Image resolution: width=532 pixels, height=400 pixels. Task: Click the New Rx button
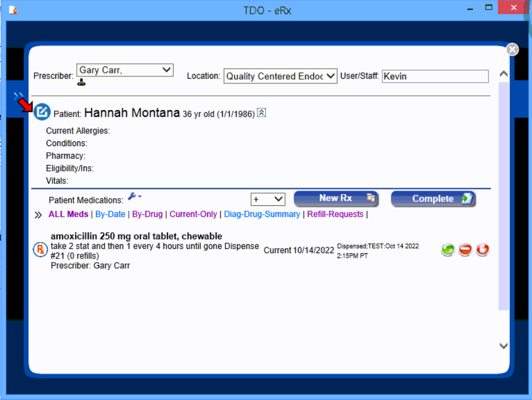pos(336,199)
